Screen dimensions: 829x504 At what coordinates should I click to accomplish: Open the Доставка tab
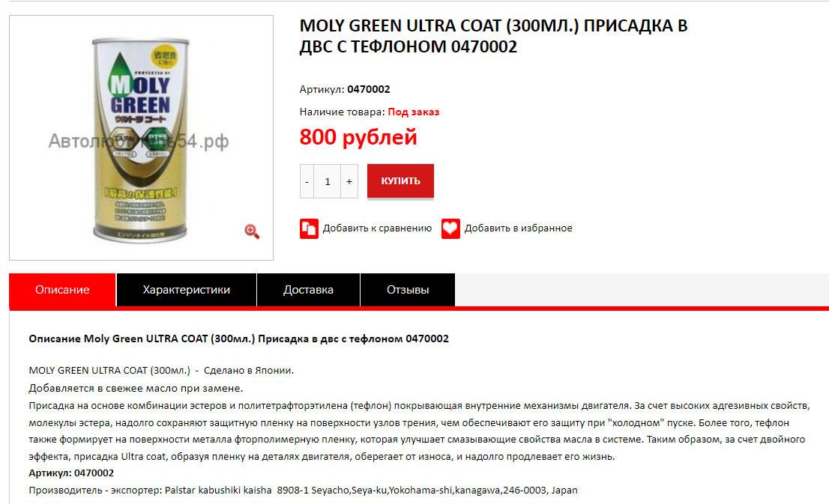(x=308, y=290)
